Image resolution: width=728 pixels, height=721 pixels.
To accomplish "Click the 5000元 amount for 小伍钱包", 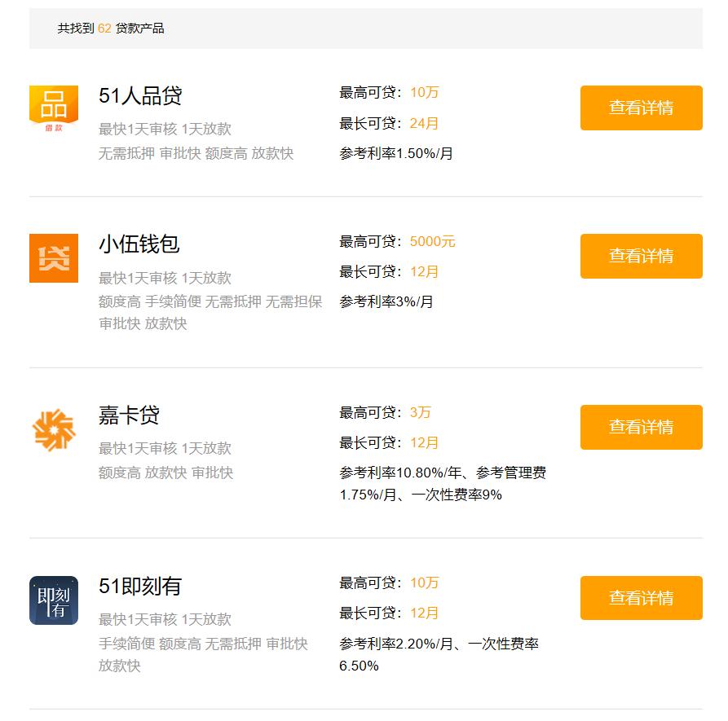I will [x=433, y=242].
